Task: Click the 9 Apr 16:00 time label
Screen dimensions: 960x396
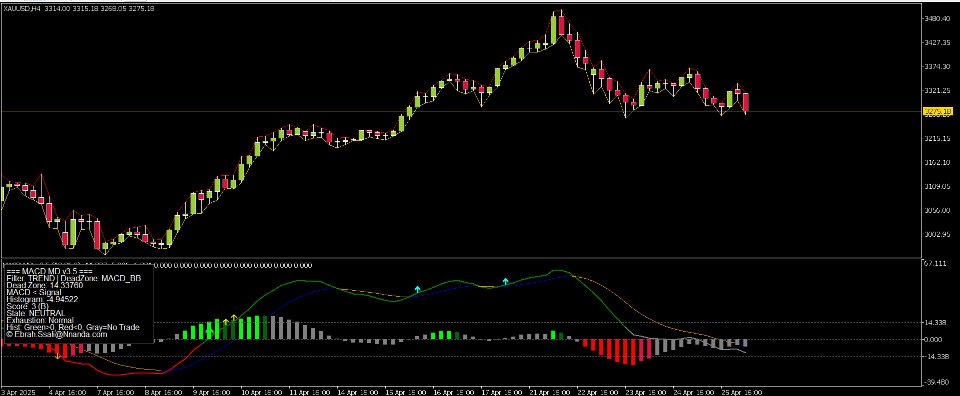Action: point(212,392)
